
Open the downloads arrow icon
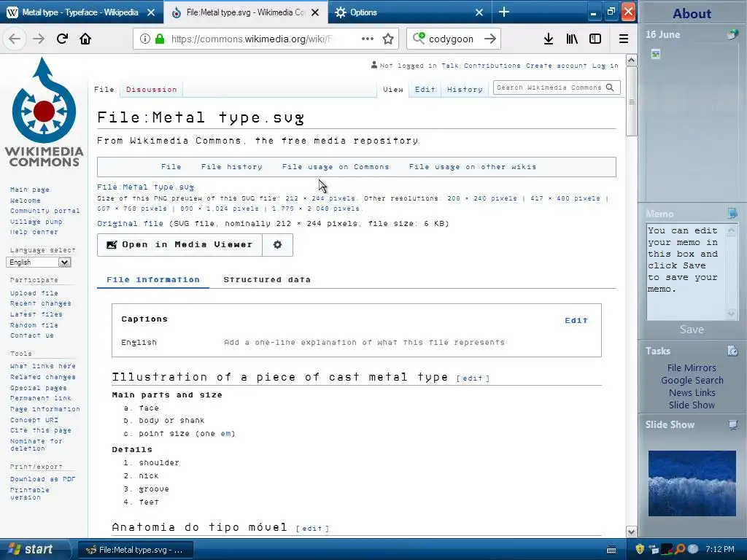coord(549,39)
